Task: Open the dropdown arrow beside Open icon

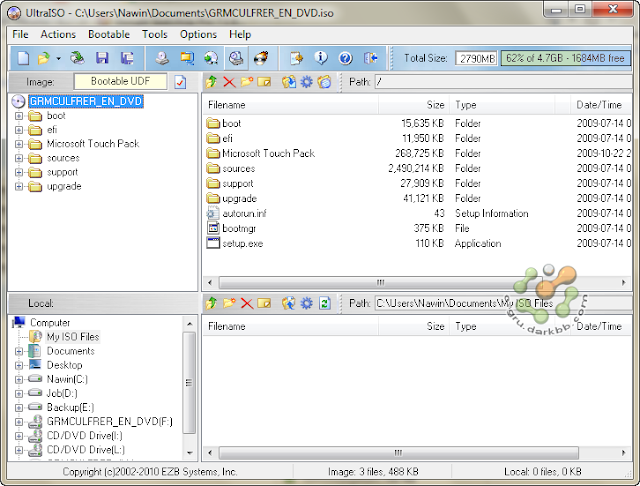Action: [58, 59]
